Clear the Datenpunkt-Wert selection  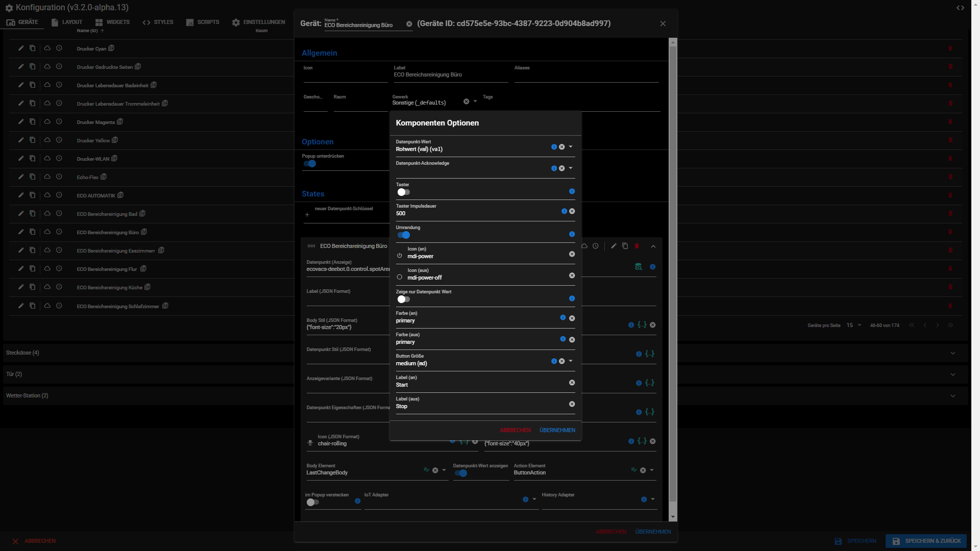(x=562, y=147)
